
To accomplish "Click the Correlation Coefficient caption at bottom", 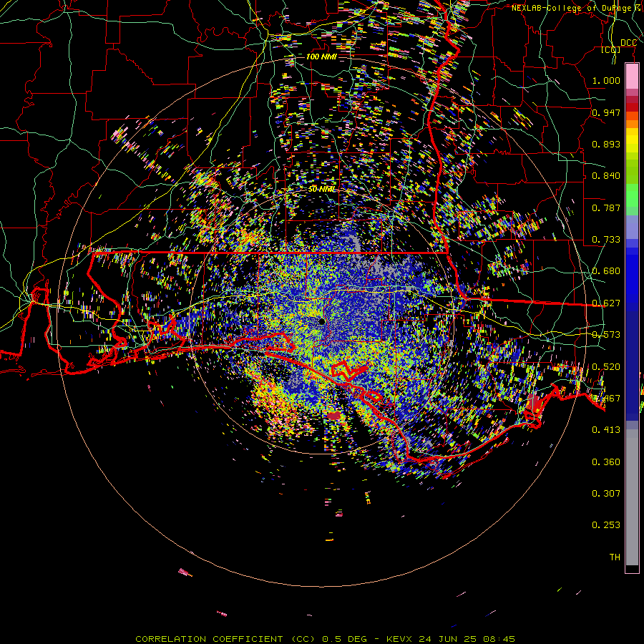I will click(325, 639).
